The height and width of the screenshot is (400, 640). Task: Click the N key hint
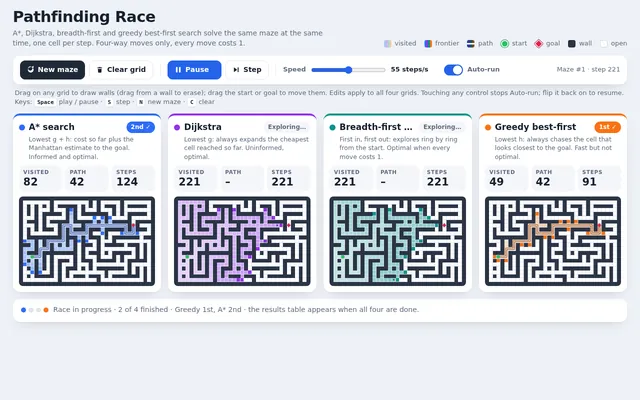[141, 102]
